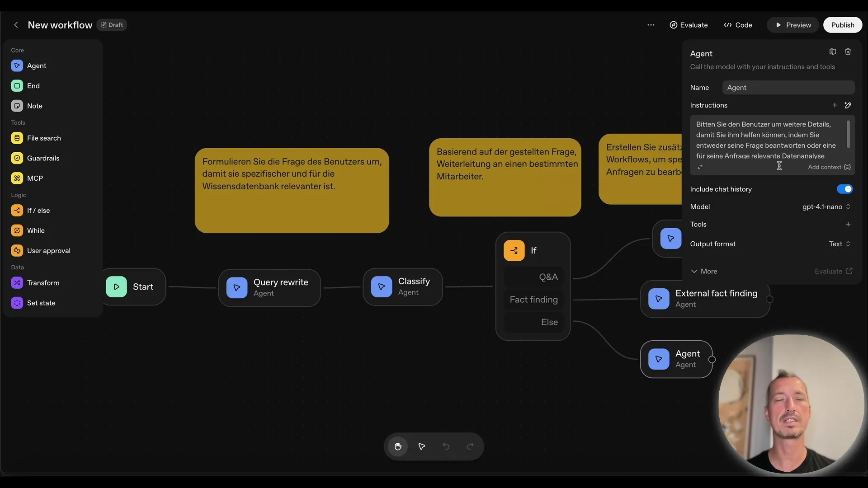Add a Transform data node
This screenshot has width=868, height=488.
pyautogui.click(x=43, y=283)
